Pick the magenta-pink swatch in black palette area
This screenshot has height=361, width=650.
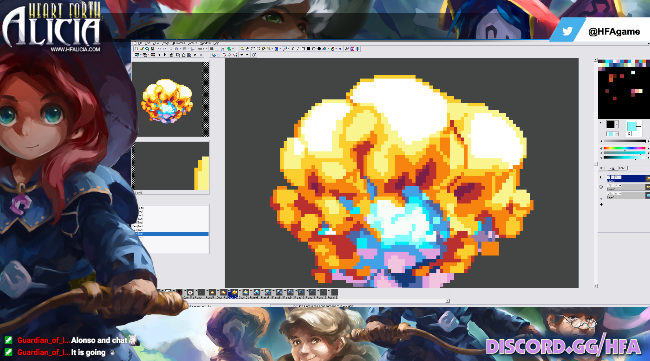tap(633, 91)
